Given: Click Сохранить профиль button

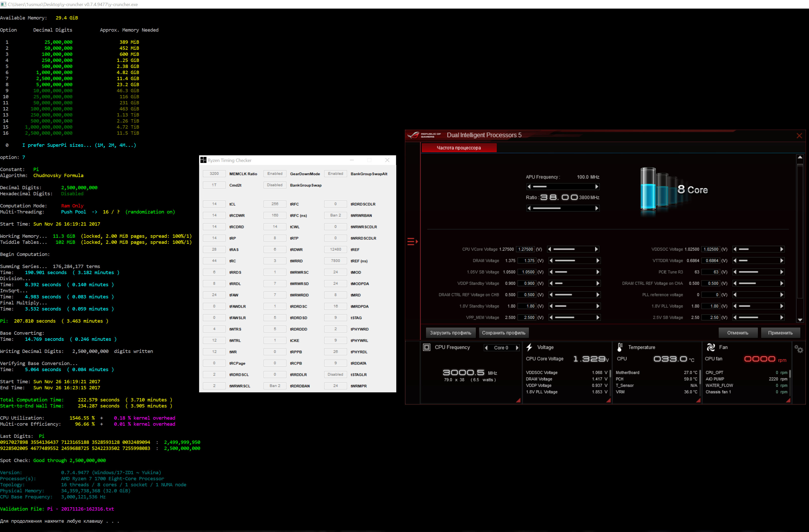Looking at the screenshot, I should [x=503, y=333].
